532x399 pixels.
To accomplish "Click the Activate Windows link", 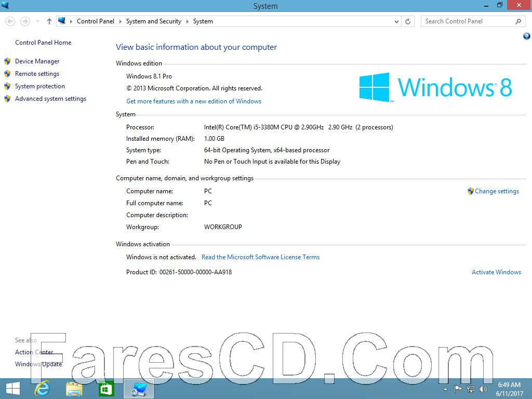I will click(x=496, y=272).
